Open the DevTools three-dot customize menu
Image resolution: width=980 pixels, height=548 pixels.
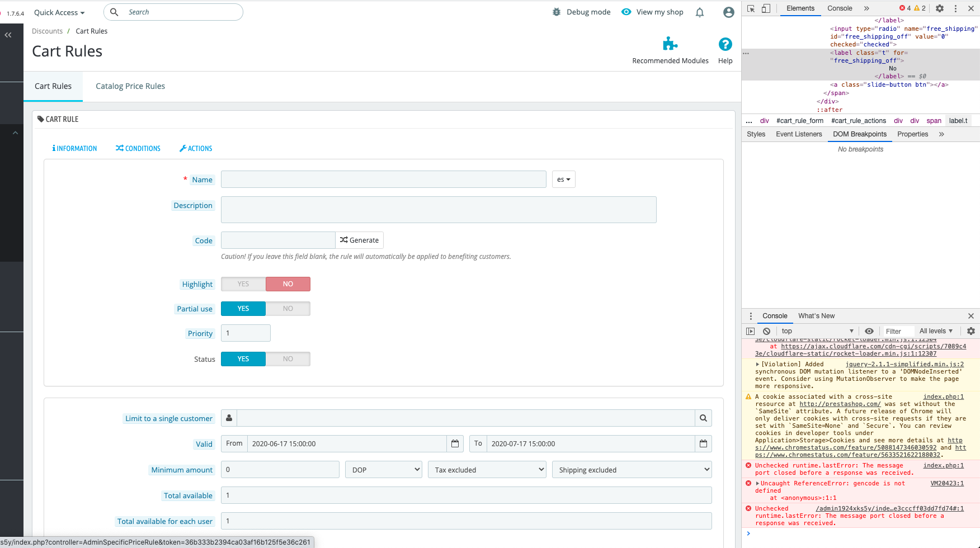point(955,8)
